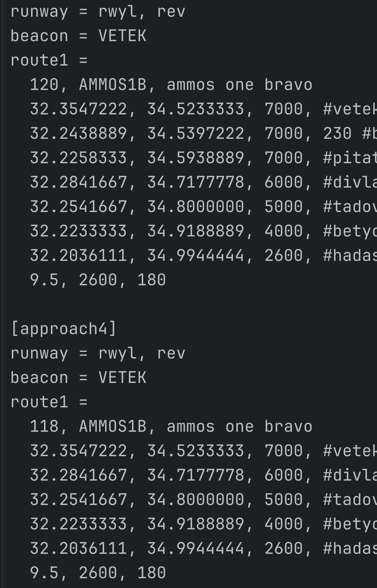Click VETEK in the topmost beacon line

122,36
